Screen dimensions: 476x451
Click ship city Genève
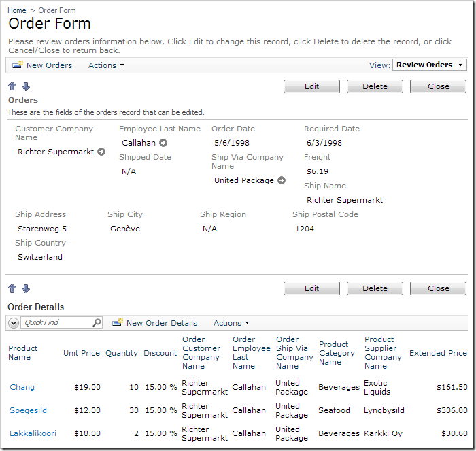tap(125, 229)
